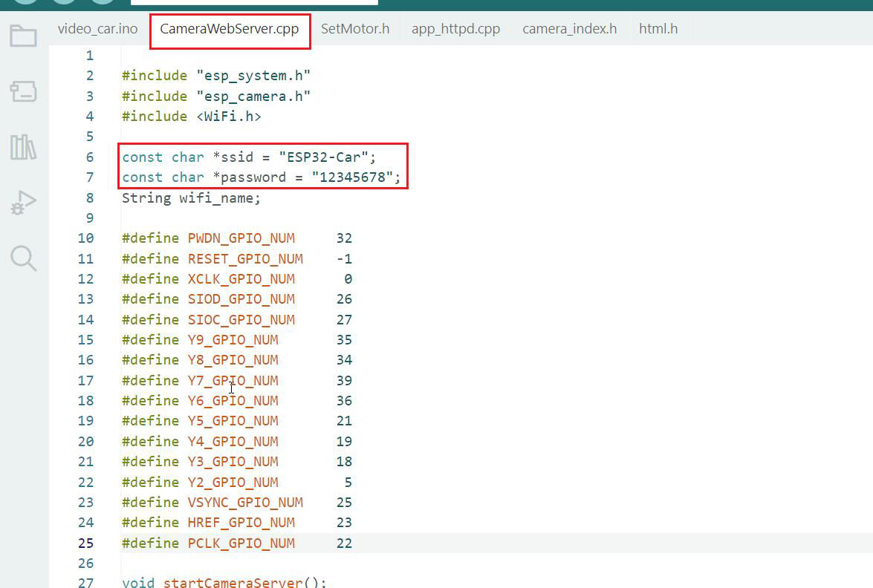This screenshot has height=588, width=873.
Task: Open the camera_index.h tab
Action: (569, 29)
